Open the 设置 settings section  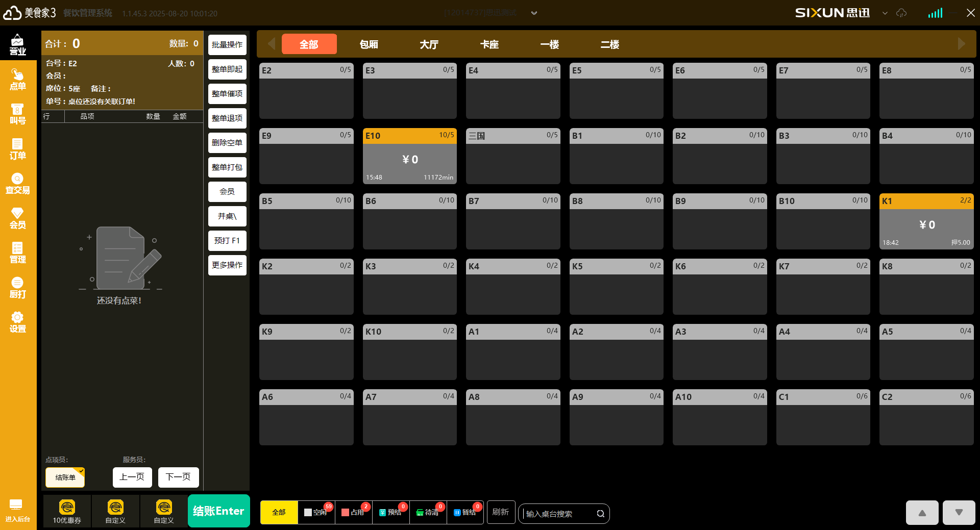tap(18, 322)
